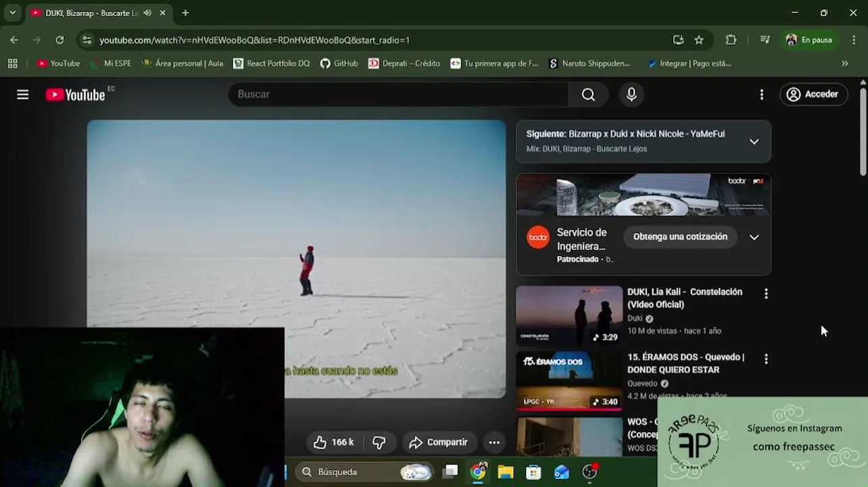The width and height of the screenshot is (868, 487).
Task: Open Deprati – Crédito bookmark
Action: click(x=404, y=64)
